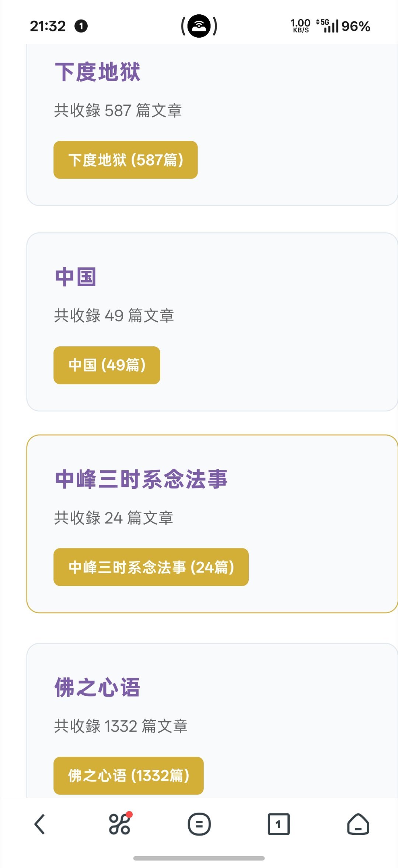This screenshot has height=868, width=398.
Task: Open the browser menu icon in bottom bar
Action: (x=199, y=824)
